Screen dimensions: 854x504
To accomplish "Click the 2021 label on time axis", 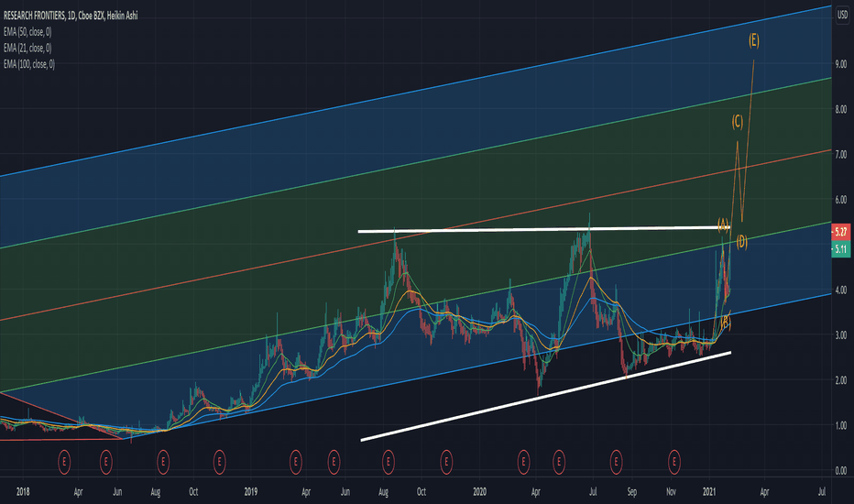I will pyautogui.click(x=708, y=491).
